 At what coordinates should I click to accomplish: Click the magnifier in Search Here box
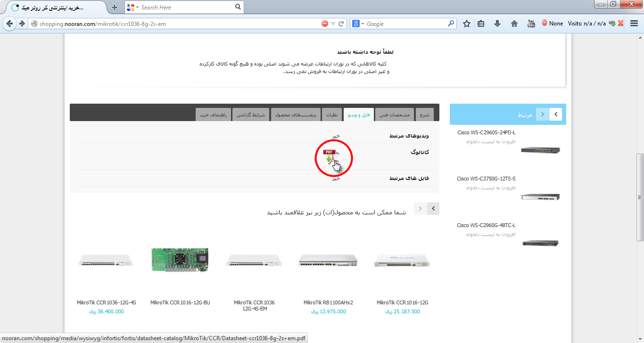[x=238, y=7]
